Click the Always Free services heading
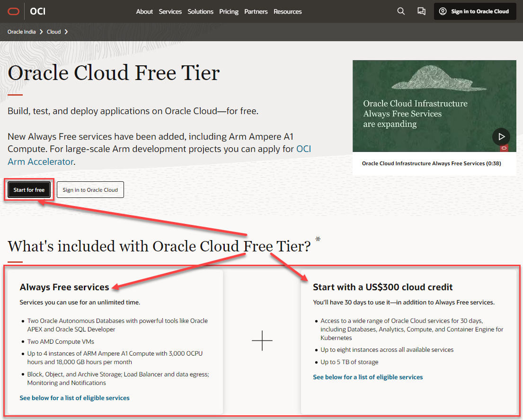This screenshot has width=523, height=420. tap(64, 287)
